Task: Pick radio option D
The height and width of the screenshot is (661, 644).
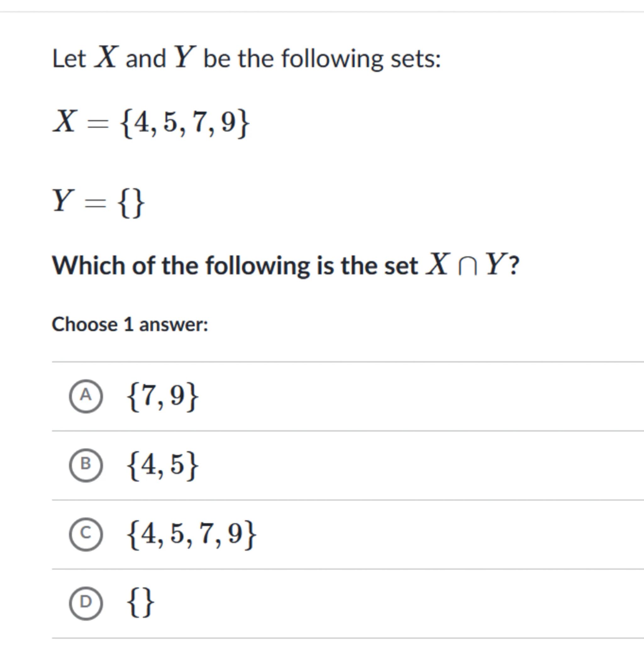Action: [x=86, y=603]
